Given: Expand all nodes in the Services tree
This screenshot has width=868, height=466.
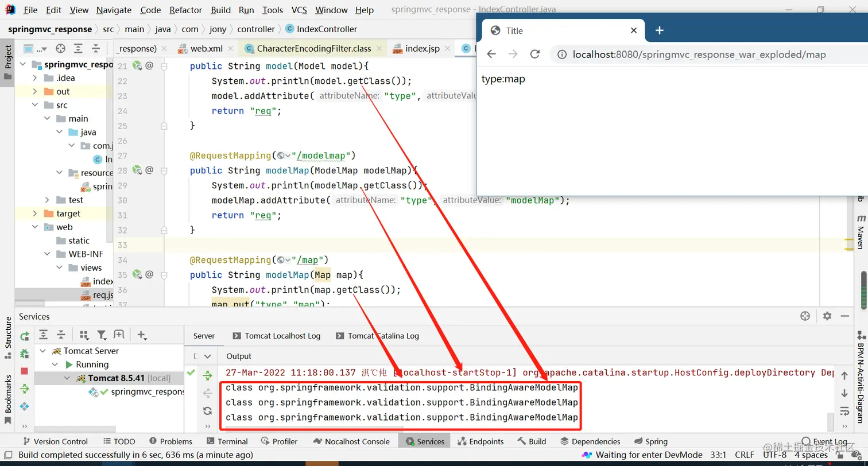Looking at the screenshot, I should click(x=44, y=335).
